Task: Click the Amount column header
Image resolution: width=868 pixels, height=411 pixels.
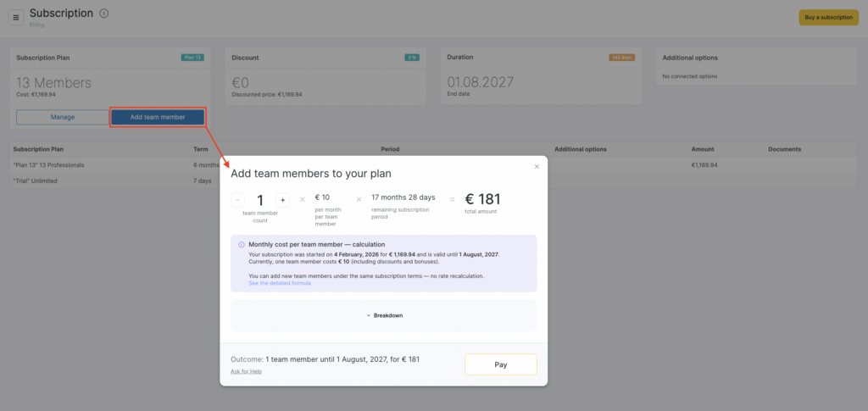Action: [x=703, y=149]
